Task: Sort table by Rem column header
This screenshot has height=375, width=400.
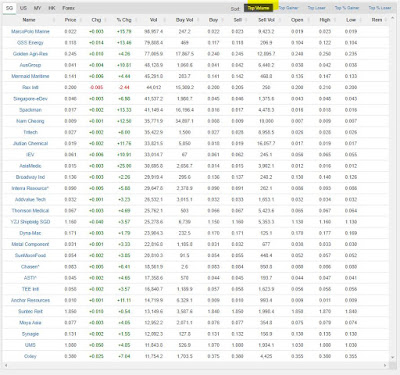Action: pos(377,20)
